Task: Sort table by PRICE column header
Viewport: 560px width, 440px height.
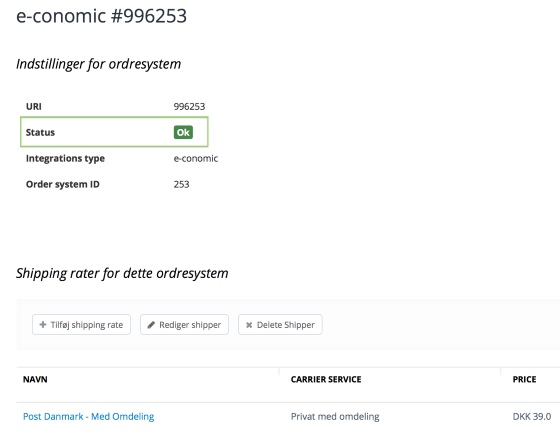Action: pos(524,379)
